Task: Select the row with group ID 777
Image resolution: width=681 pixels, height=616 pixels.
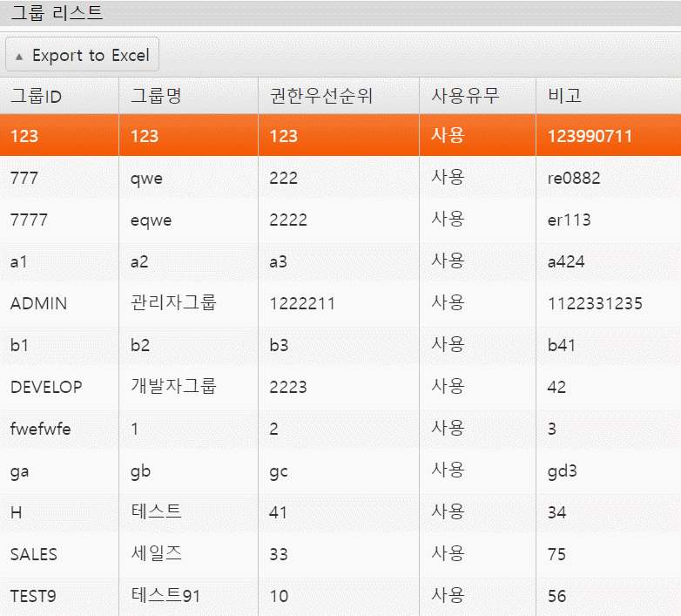Action: point(340,178)
